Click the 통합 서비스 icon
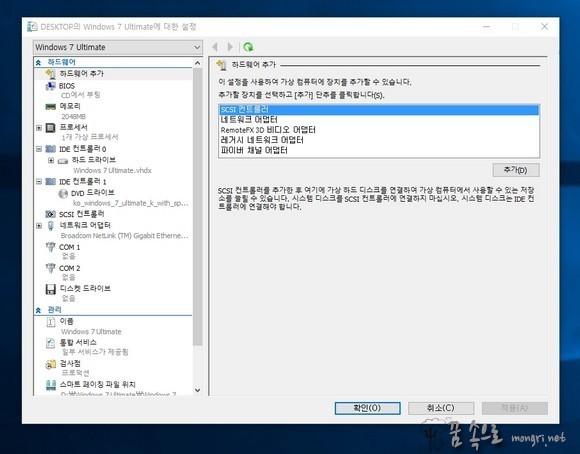Image resolution: width=580 pixels, height=454 pixels. coord(50,343)
